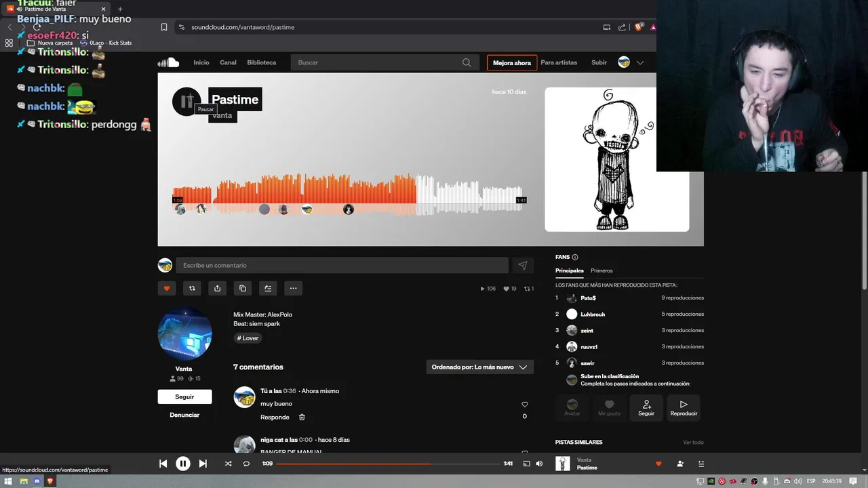
Task: Open the Vanta profile picture
Action: pyautogui.click(x=184, y=333)
